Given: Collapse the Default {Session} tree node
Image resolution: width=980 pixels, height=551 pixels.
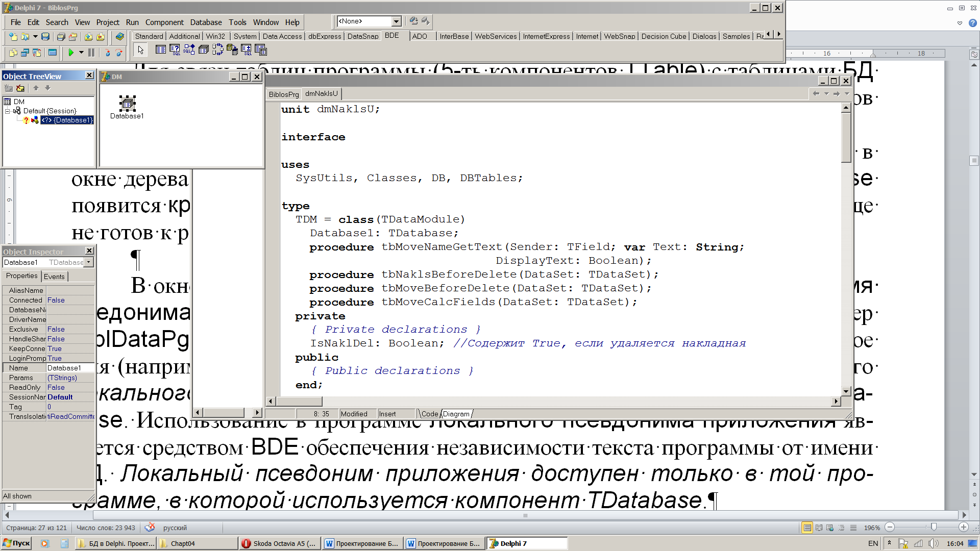Looking at the screenshot, I should [x=7, y=111].
